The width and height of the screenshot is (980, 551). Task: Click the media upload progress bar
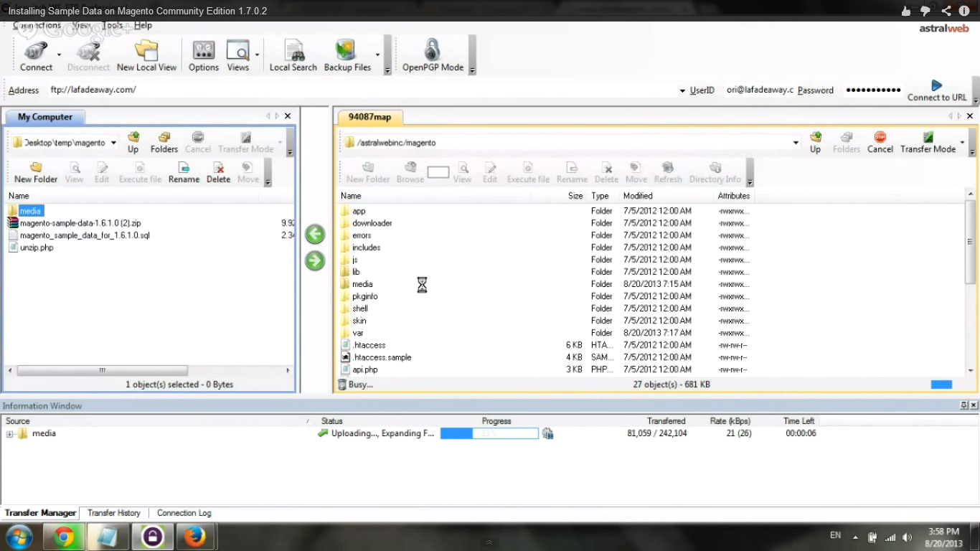(489, 433)
